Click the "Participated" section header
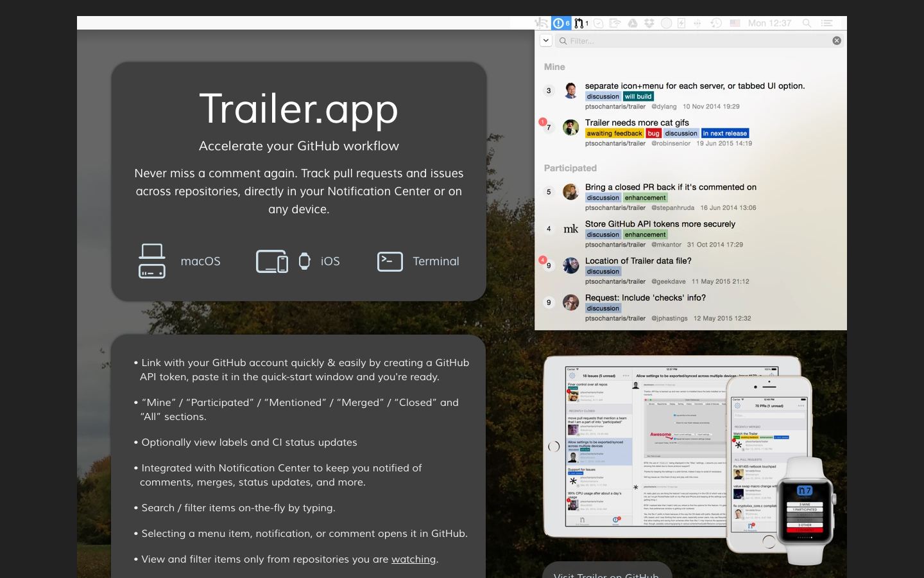The width and height of the screenshot is (924, 578). point(570,168)
